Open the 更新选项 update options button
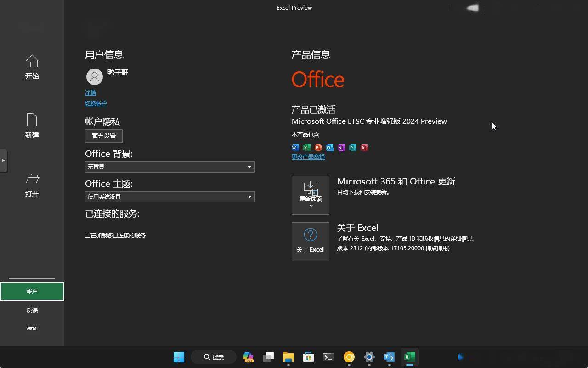588x368 pixels. 311,195
